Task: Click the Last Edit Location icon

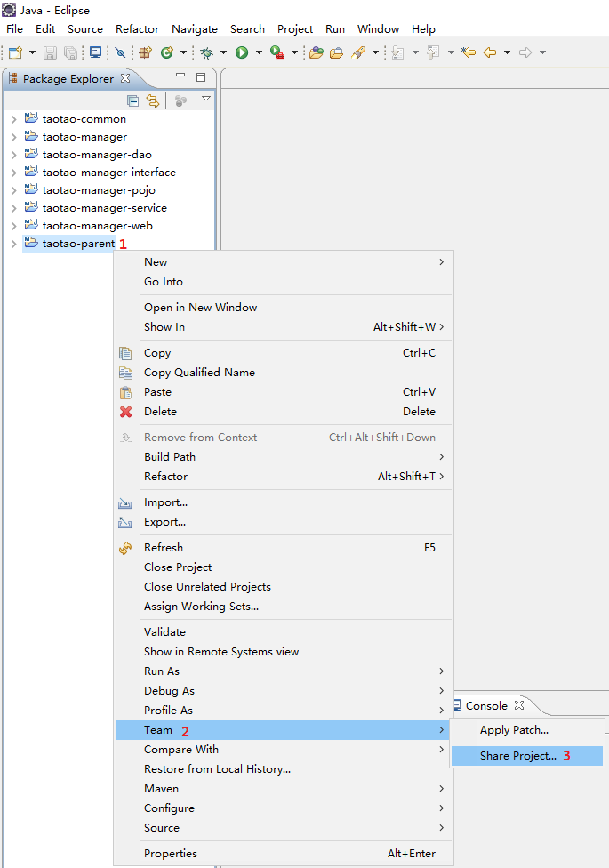Action: [469, 52]
